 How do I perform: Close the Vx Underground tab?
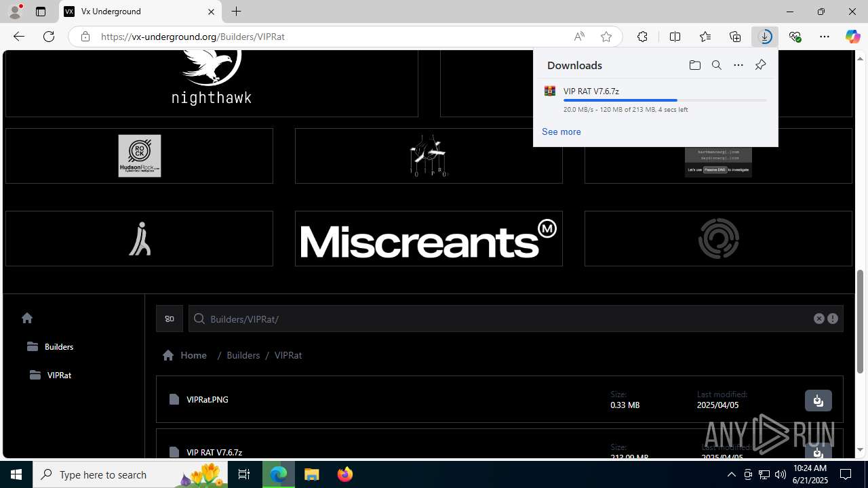pyautogui.click(x=211, y=12)
